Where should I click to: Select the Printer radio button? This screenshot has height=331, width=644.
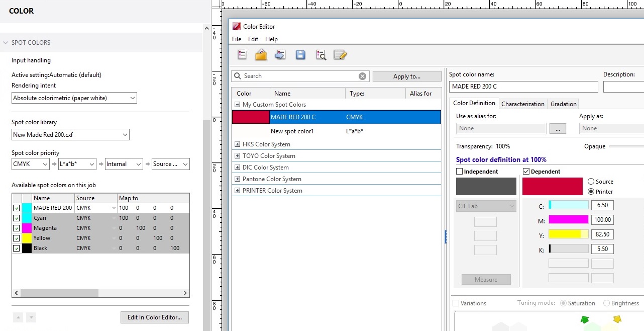click(591, 192)
